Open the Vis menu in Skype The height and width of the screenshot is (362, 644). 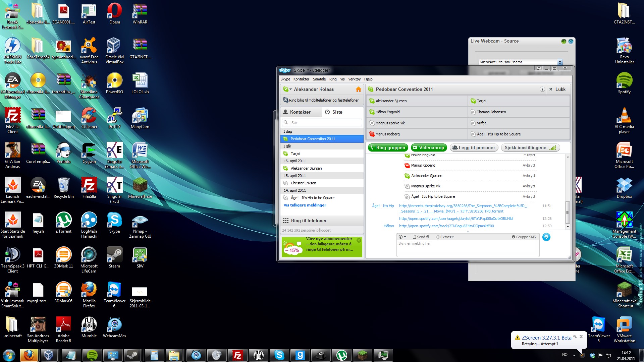coord(342,79)
